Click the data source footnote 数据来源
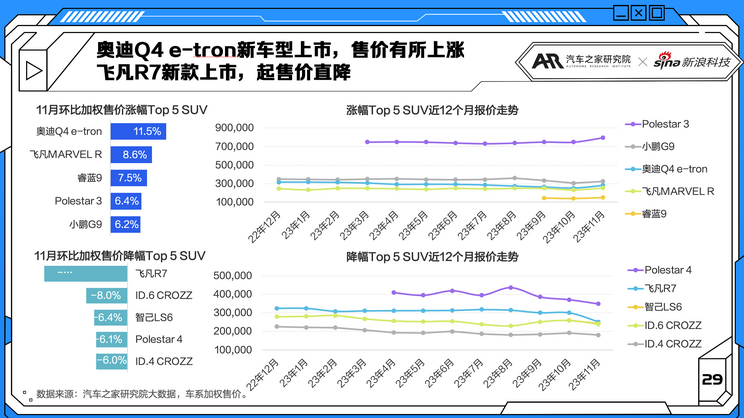This screenshot has height=418, width=744. click(x=142, y=394)
